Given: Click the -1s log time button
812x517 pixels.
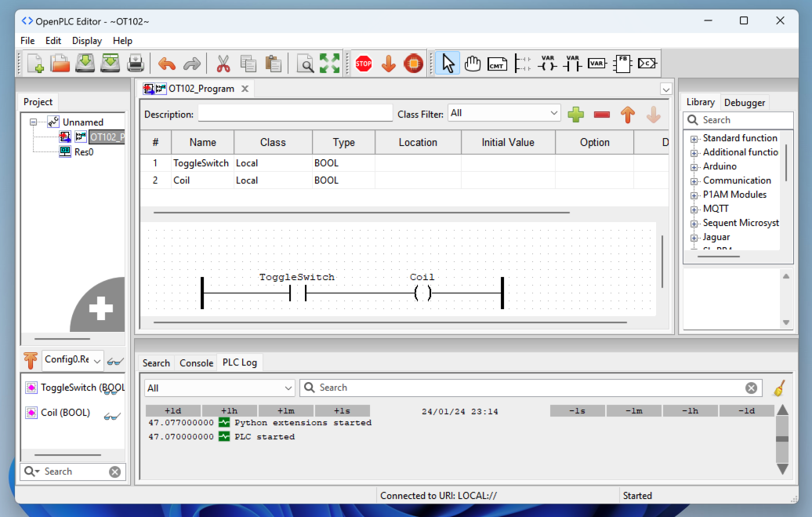Looking at the screenshot, I should (x=578, y=410).
